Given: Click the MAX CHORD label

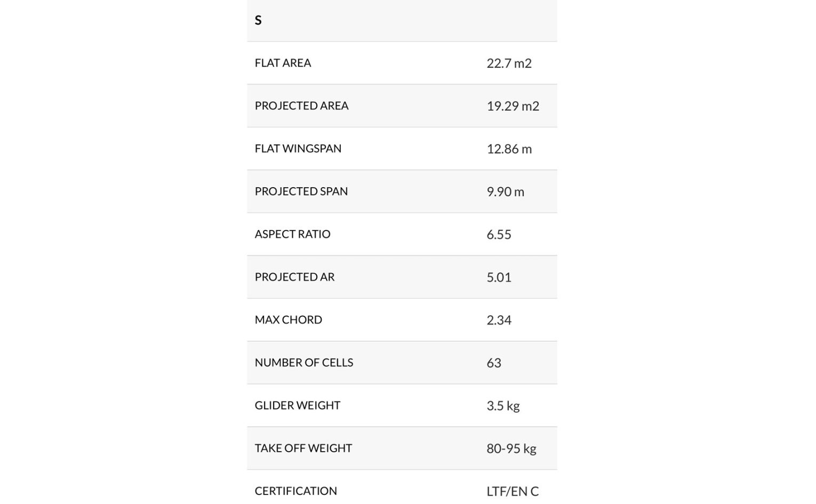Looking at the screenshot, I should coord(288,319).
